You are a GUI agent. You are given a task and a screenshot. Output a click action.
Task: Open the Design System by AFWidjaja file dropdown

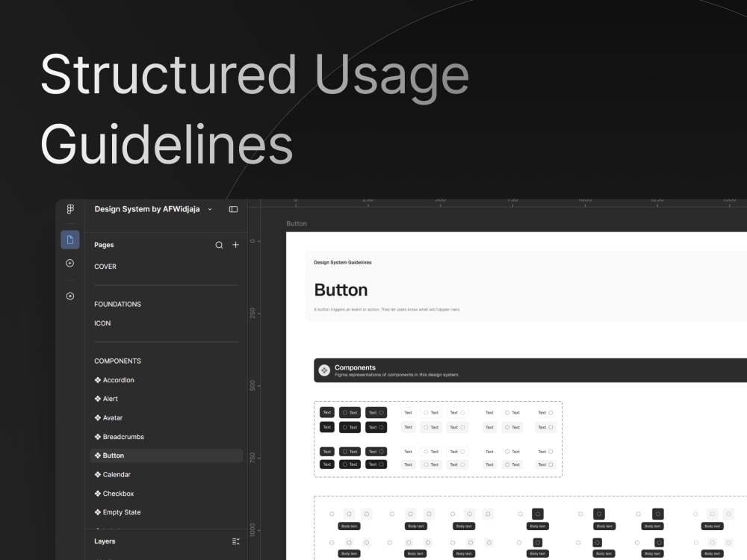(x=153, y=209)
